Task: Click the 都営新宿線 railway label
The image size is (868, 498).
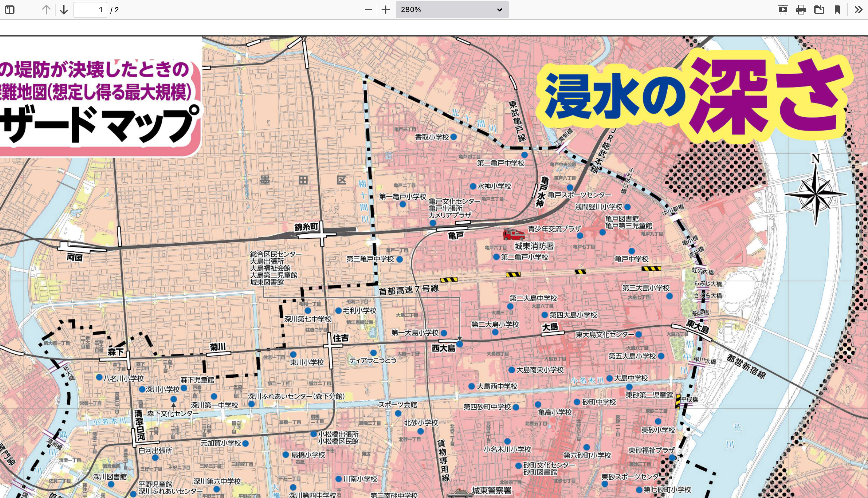Action: pyautogui.click(x=746, y=366)
